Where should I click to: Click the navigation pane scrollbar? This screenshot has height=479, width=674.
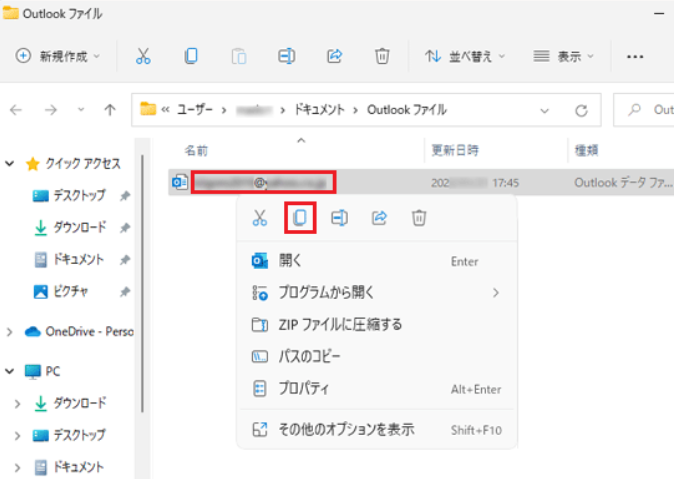142,284
